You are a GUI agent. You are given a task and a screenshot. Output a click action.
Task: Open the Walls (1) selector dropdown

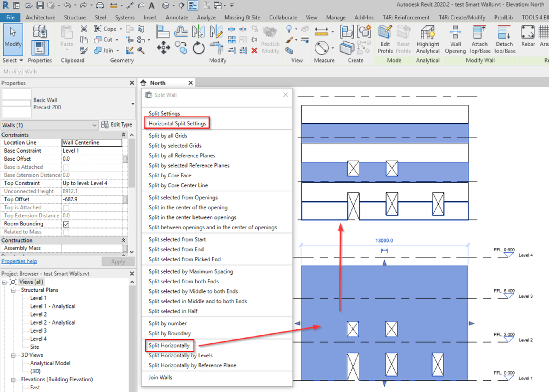pos(94,125)
